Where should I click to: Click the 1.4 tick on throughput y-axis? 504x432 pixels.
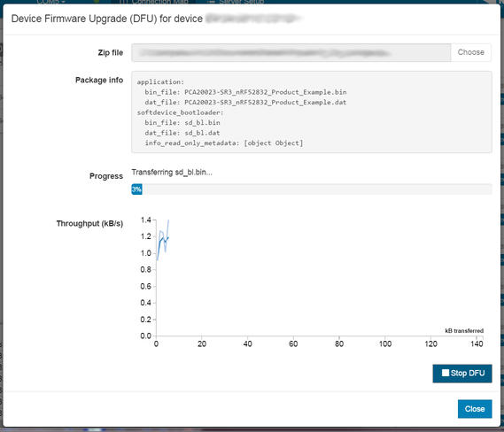[145, 220]
